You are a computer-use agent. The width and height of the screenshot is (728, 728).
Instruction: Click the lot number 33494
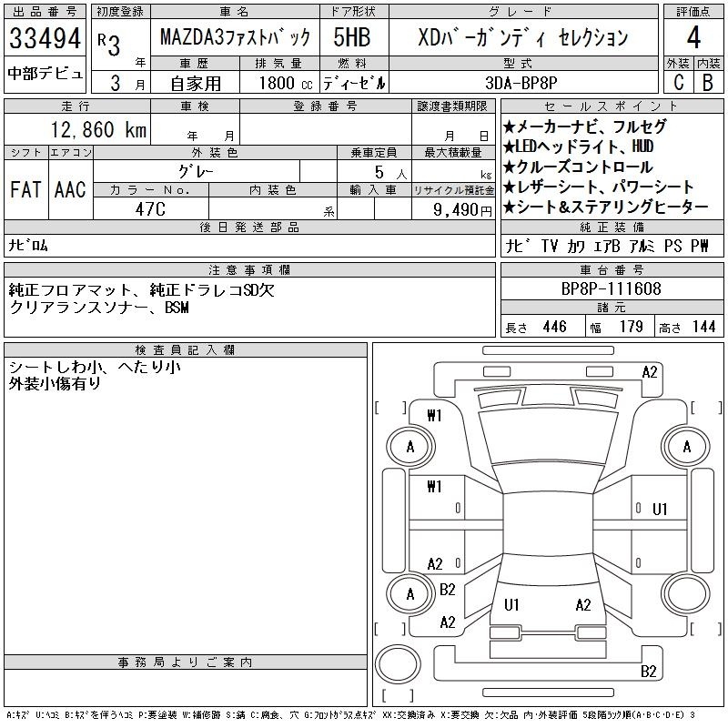coord(45,38)
